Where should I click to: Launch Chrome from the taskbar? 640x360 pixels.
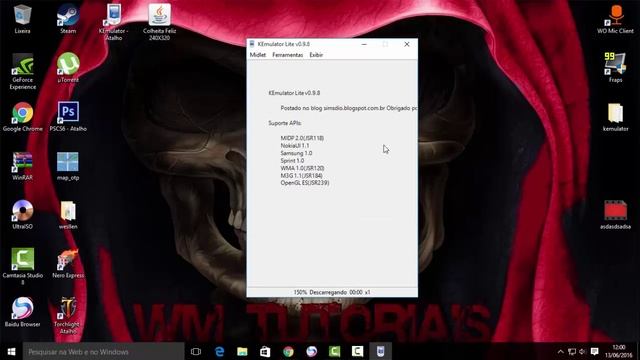coord(288,351)
